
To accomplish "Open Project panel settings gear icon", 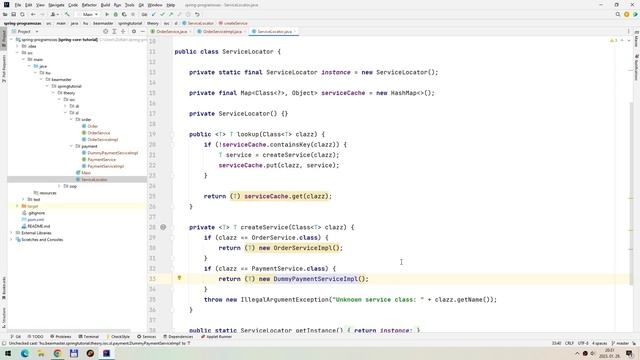I will coord(133,31).
